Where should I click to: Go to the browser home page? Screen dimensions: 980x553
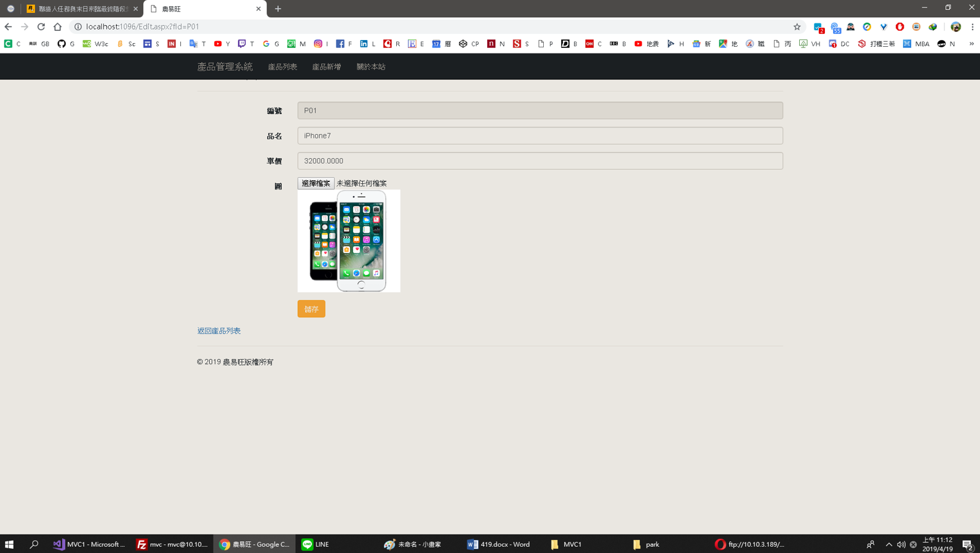pos(58,26)
